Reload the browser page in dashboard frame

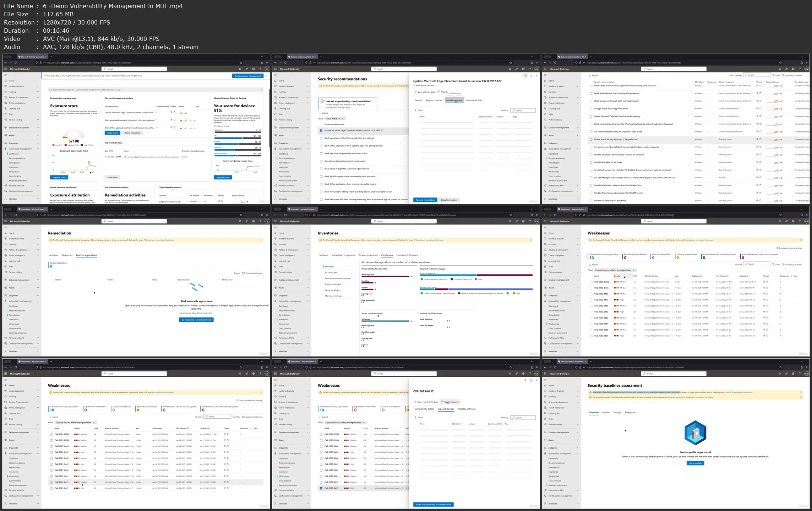click(x=16, y=62)
